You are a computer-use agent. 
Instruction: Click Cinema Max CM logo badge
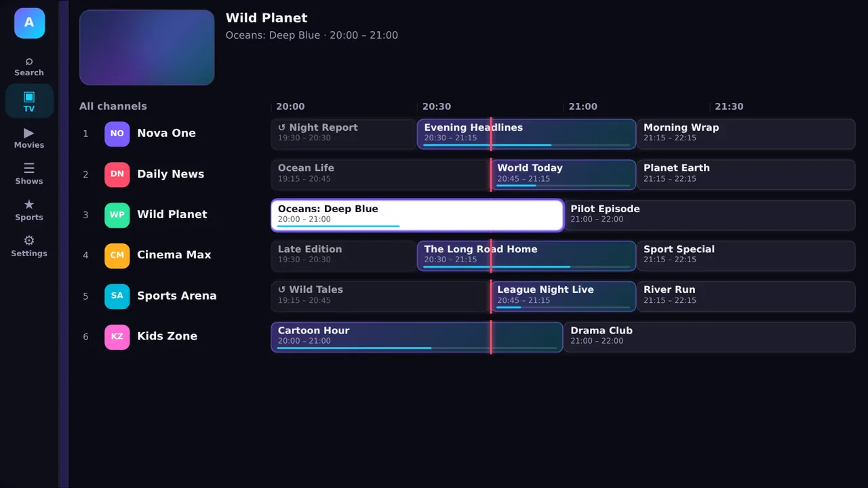(117, 256)
